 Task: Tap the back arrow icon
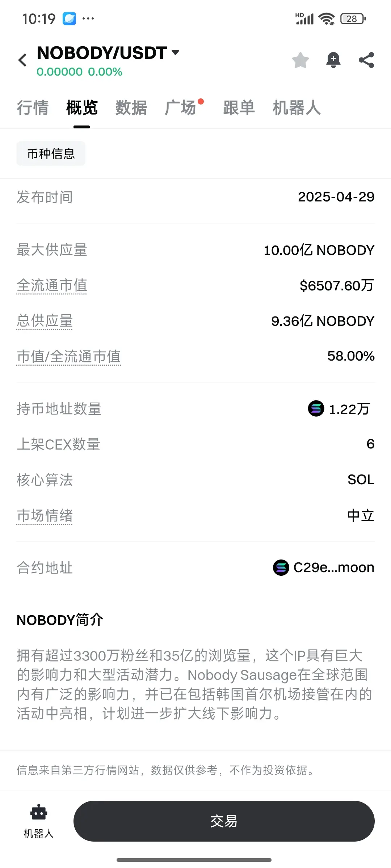pos(22,60)
